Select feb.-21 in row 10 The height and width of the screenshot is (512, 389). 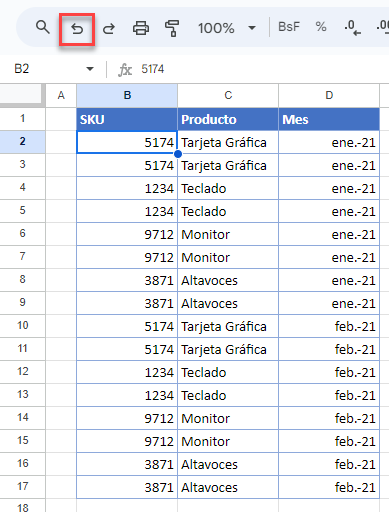tap(329, 326)
